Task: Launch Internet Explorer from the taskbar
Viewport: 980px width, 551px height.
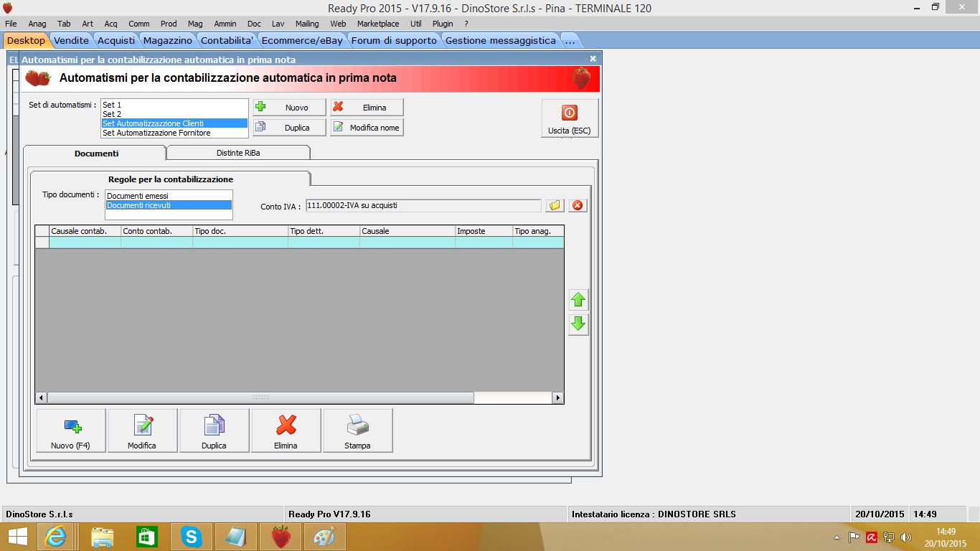Action: point(55,536)
